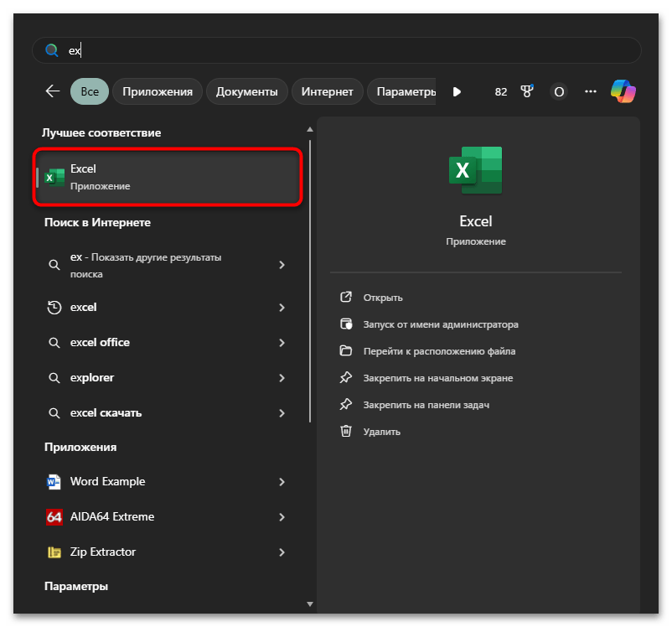672x627 pixels.
Task: Expand chevron next to "Zip Extractor"
Action: [x=282, y=552]
